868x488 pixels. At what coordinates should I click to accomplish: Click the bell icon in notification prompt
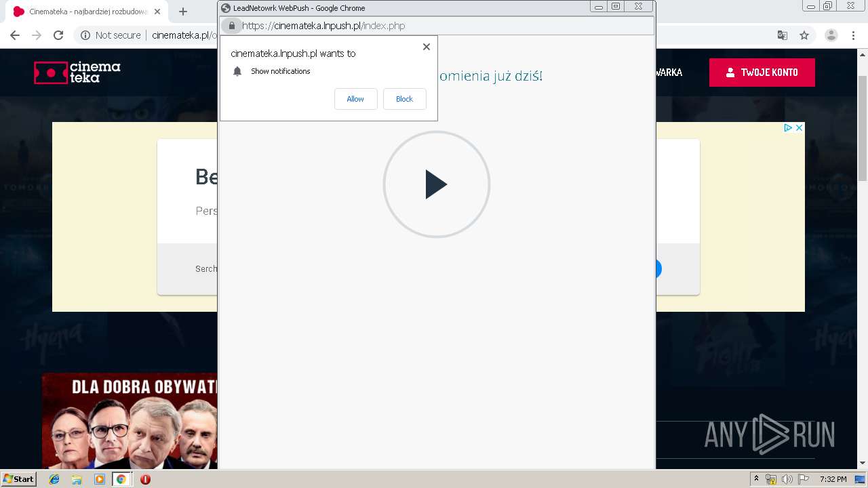[237, 71]
